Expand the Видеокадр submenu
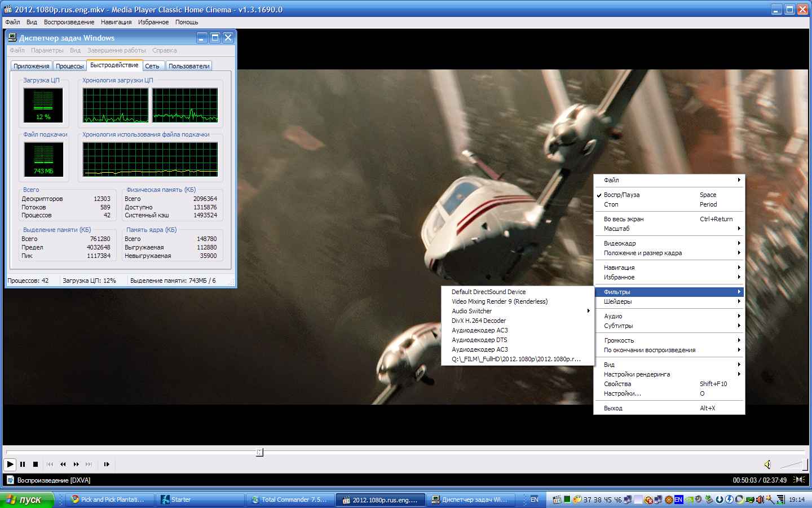 click(669, 243)
